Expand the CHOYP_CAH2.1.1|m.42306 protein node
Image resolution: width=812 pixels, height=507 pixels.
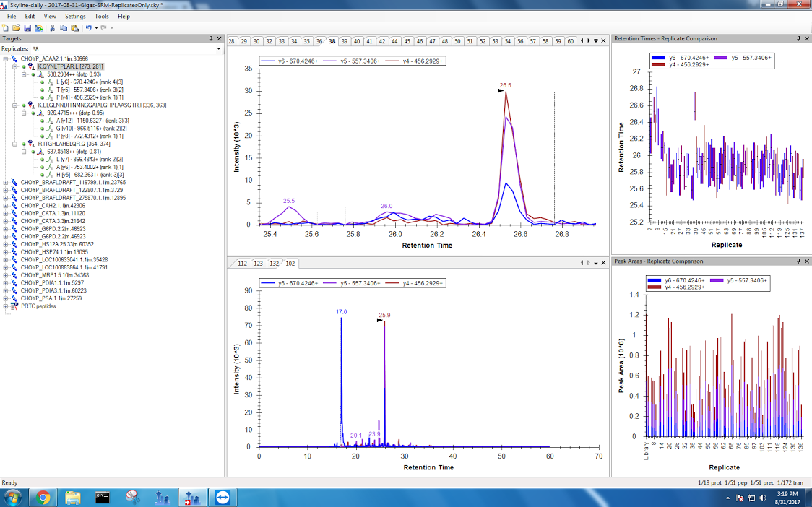click(x=6, y=205)
